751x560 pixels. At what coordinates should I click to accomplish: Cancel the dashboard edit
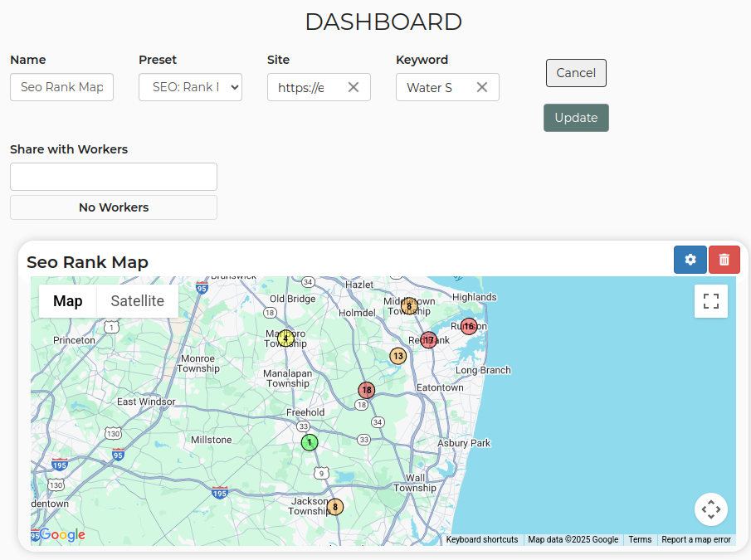coord(576,73)
